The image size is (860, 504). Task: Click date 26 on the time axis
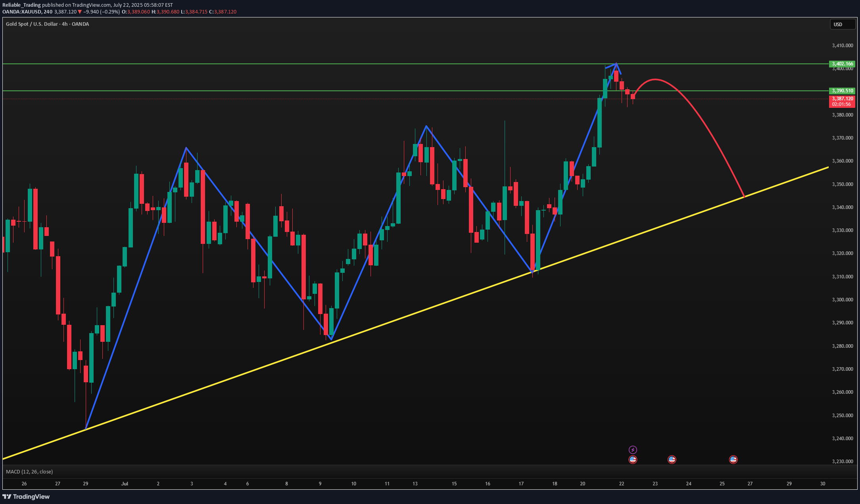click(24, 484)
